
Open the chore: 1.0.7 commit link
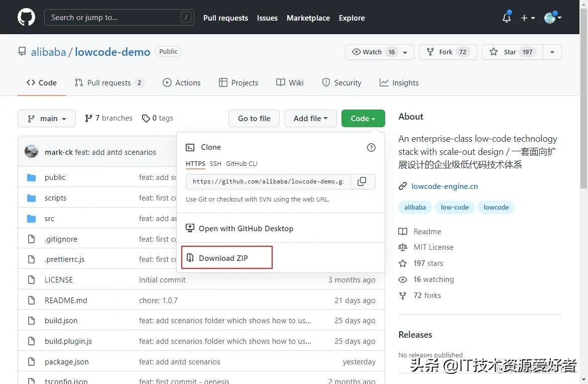(158, 300)
